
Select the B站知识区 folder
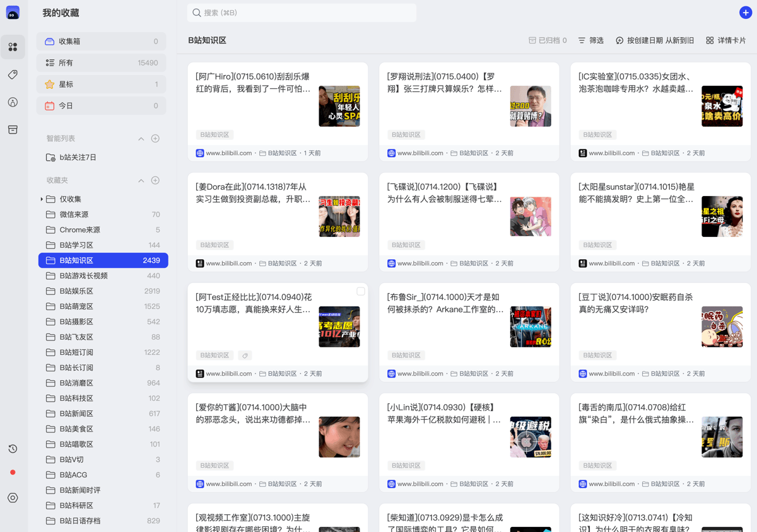pos(103,260)
